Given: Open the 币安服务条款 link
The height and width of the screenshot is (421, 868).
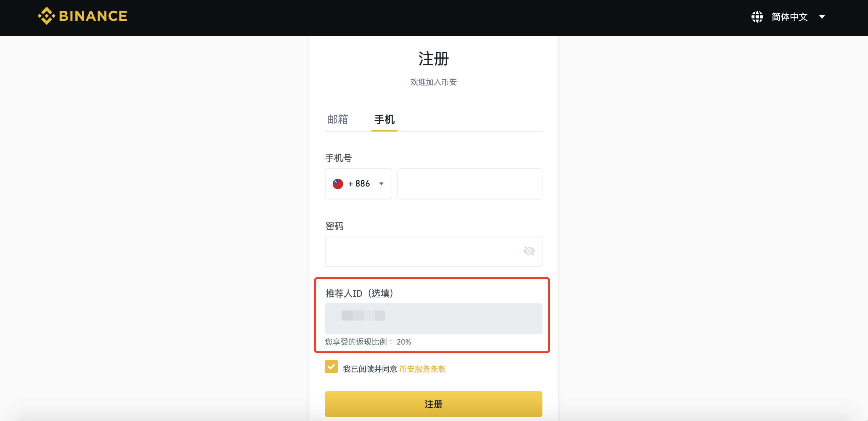Looking at the screenshot, I should coord(422,369).
